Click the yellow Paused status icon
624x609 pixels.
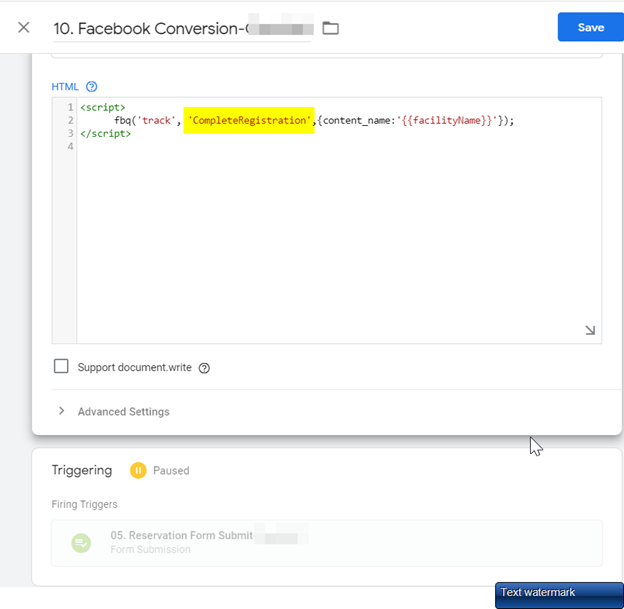[138, 470]
